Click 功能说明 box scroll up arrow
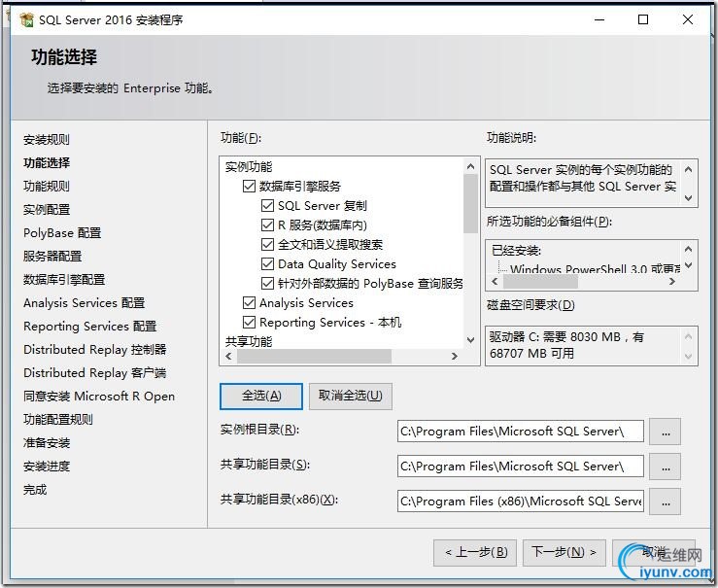 [x=688, y=169]
